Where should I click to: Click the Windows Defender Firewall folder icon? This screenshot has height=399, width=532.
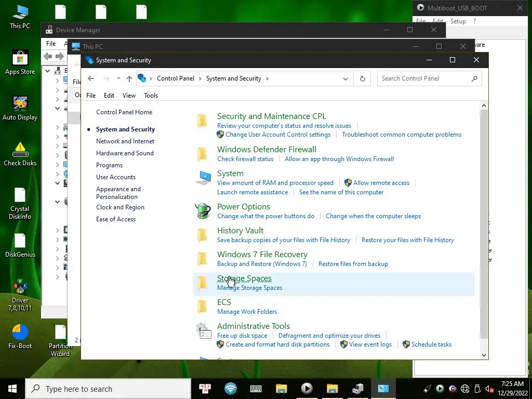pyautogui.click(x=202, y=154)
